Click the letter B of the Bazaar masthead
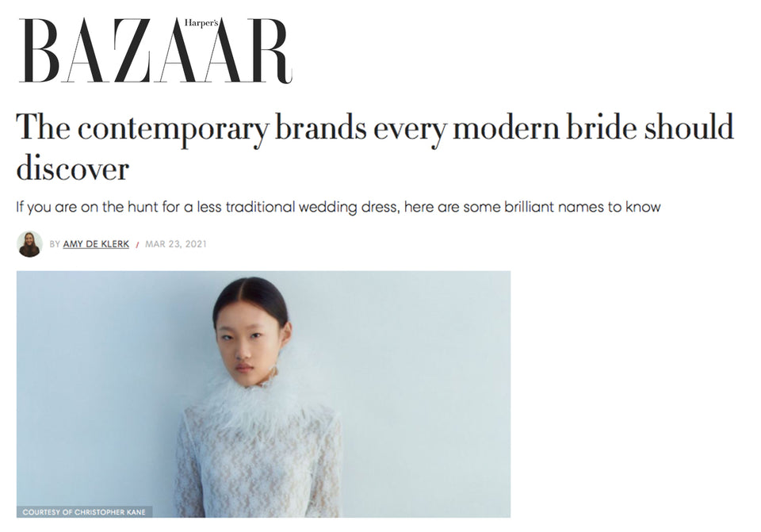The width and height of the screenshot is (761, 532). click(40, 51)
